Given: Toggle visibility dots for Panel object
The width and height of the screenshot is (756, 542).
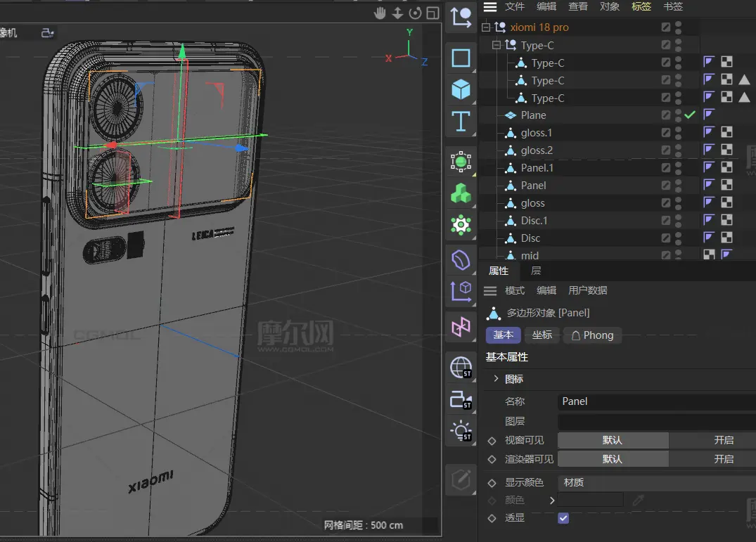Looking at the screenshot, I should (x=679, y=186).
